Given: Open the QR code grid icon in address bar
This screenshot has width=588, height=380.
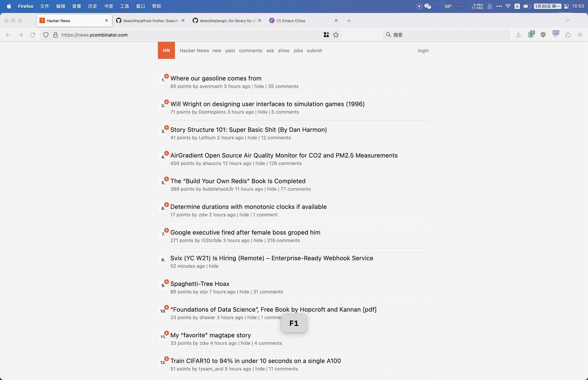Looking at the screenshot, I should (326, 35).
